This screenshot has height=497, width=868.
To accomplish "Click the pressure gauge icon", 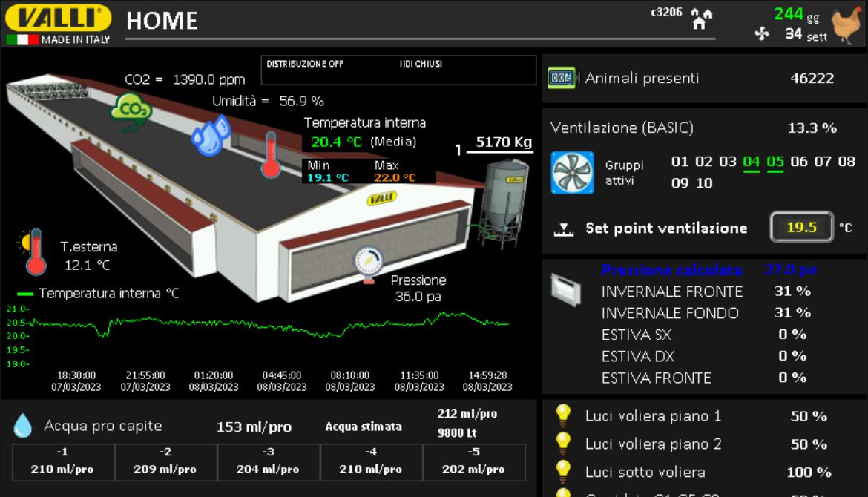I will coord(369,263).
